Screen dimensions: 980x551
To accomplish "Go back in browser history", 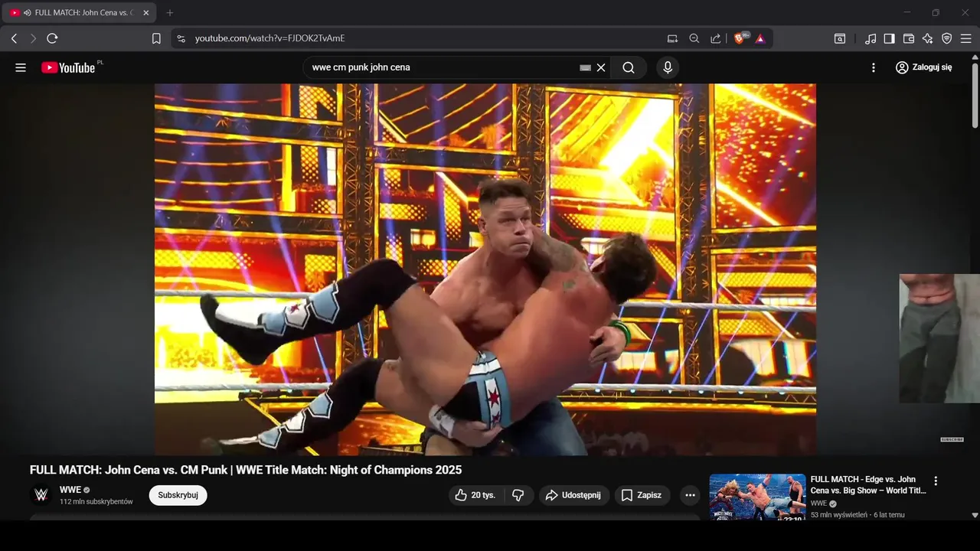I will 14,38.
